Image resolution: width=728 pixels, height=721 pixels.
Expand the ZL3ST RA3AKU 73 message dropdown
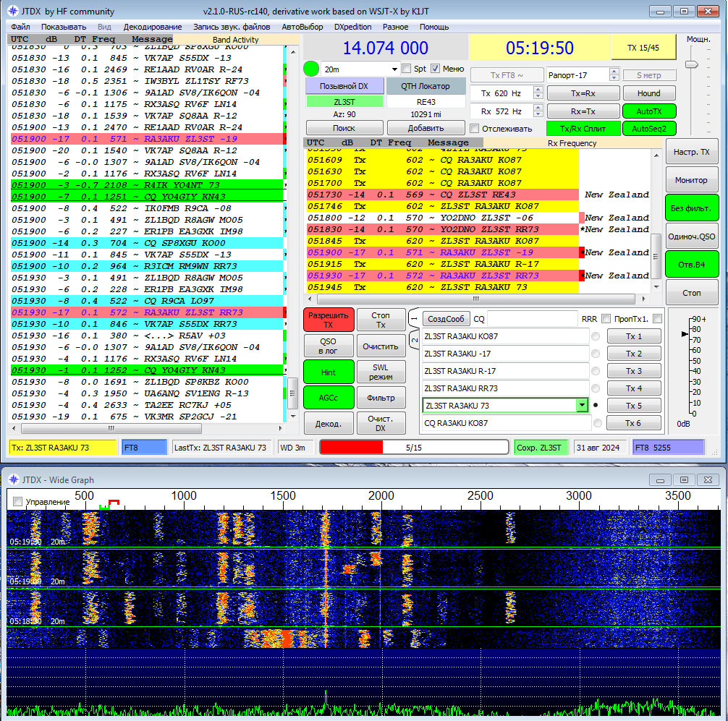pyautogui.click(x=583, y=406)
